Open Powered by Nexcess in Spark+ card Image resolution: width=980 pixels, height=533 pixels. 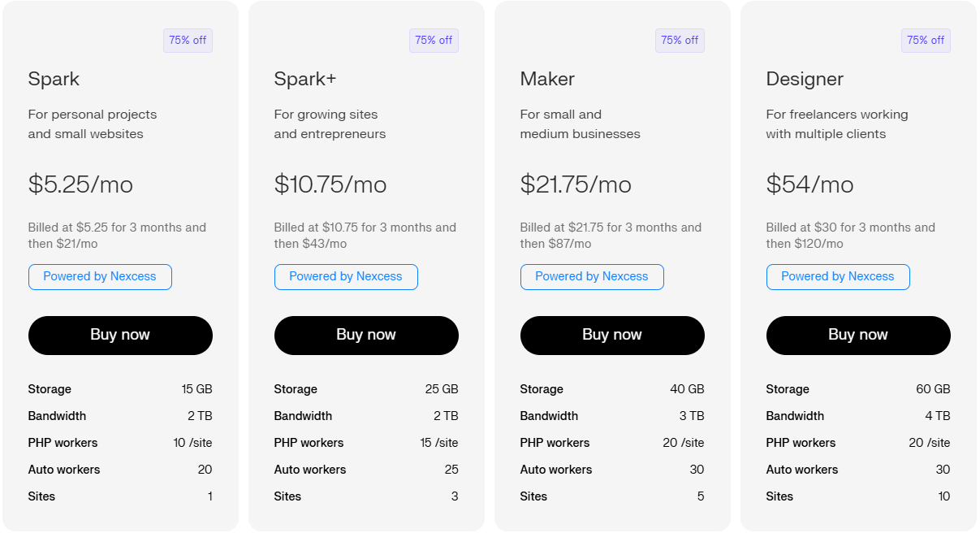point(346,276)
